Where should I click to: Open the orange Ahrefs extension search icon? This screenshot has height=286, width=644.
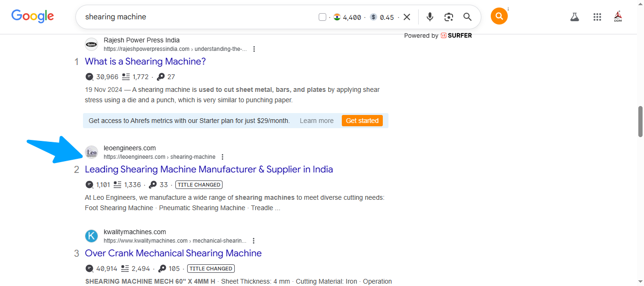(499, 16)
